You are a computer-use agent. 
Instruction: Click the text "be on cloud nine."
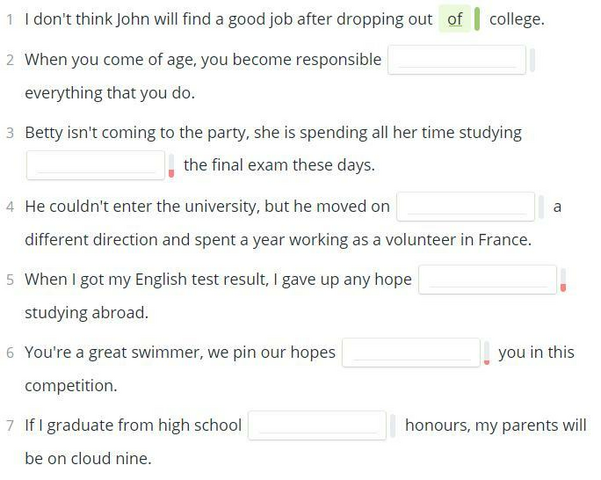tap(88, 459)
